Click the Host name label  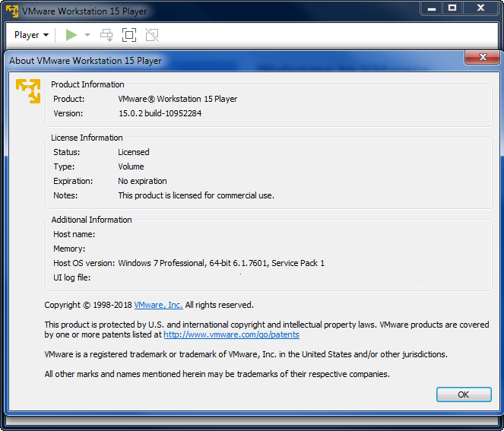pyautogui.click(x=74, y=234)
